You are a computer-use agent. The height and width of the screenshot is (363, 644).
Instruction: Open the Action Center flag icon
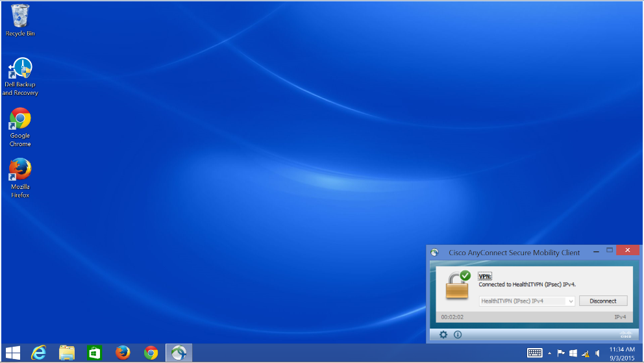561,353
